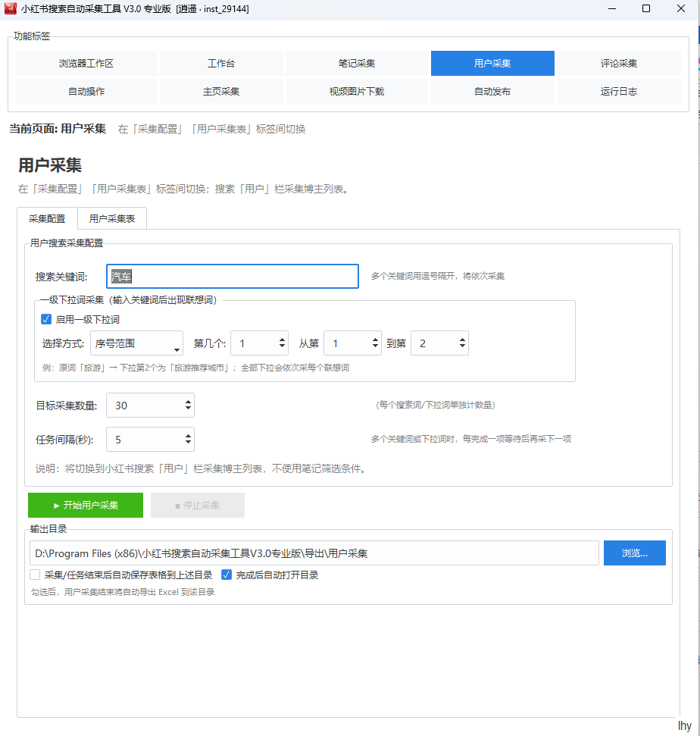This screenshot has height=736, width=700.
Task: Decrease 任务间隔(秒) with down arrow
Action: (x=188, y=443)
